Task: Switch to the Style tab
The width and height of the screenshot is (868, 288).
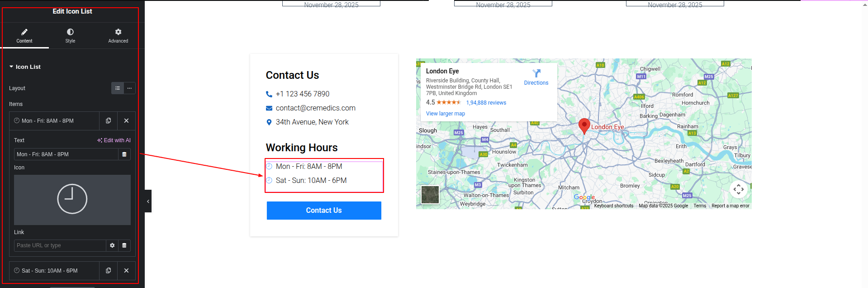Action: click(x=70, y=36)
